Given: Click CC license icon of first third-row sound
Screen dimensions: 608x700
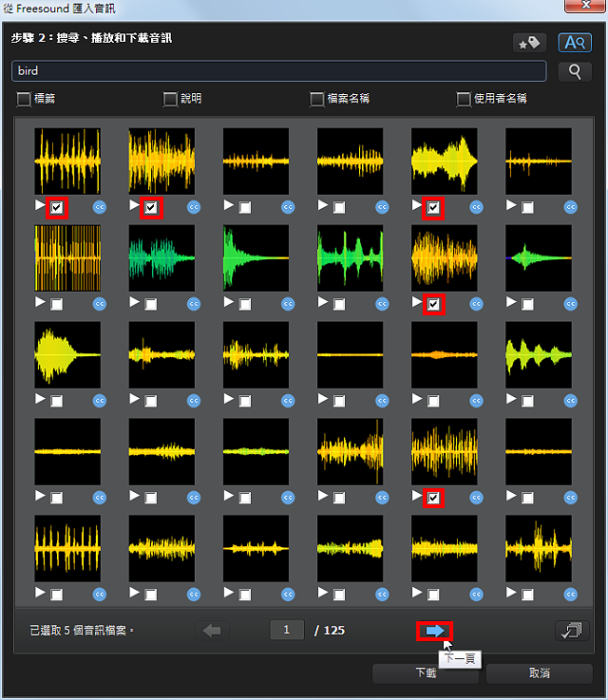Looking at the screenshot, I should tap(100, 401).
